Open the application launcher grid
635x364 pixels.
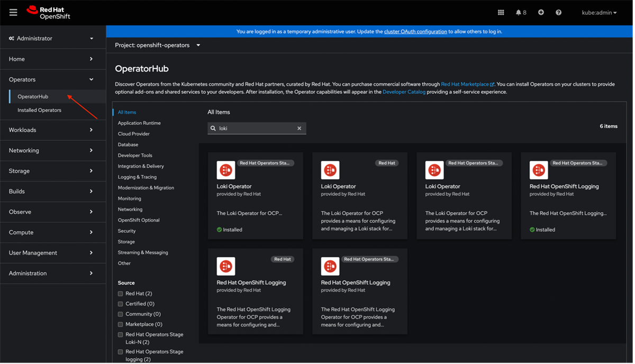coord(501,12)
